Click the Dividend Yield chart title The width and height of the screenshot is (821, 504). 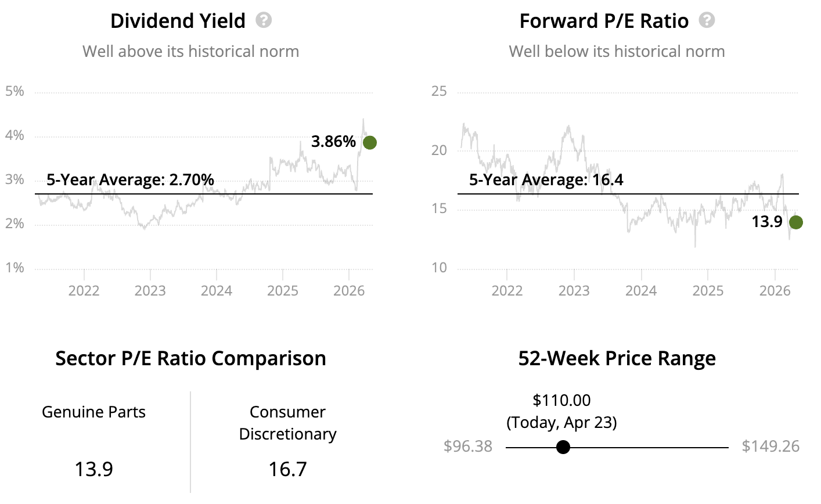point(178,21)
